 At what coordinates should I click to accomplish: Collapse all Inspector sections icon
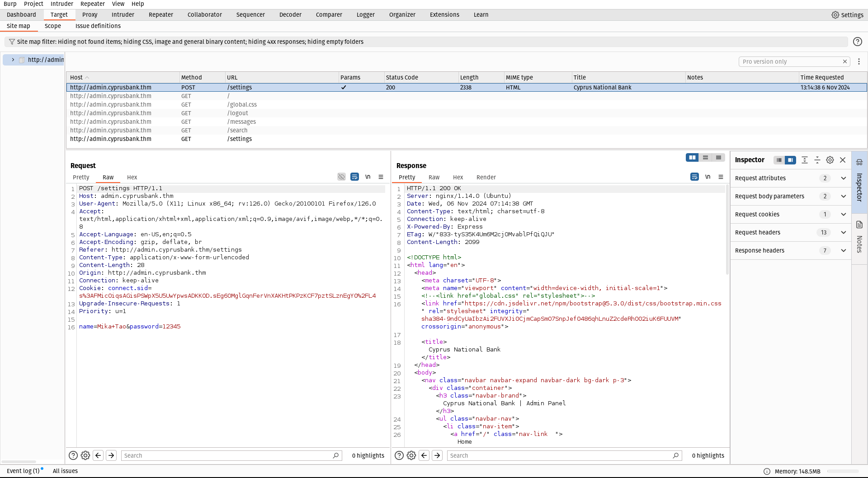(x=817, y=160)
